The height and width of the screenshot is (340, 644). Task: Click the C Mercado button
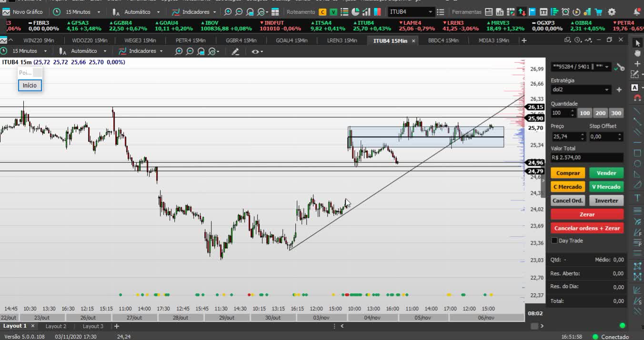coord(568,187)
